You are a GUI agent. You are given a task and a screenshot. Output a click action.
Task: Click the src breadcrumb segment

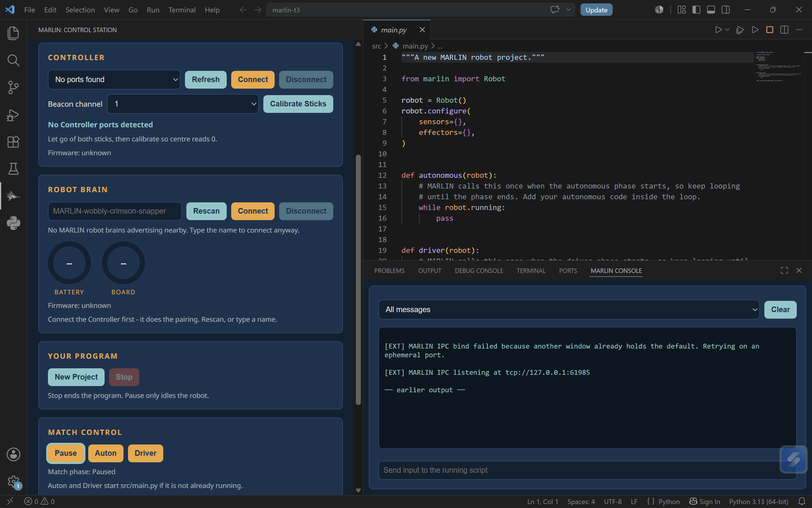(x=376, y=46)
